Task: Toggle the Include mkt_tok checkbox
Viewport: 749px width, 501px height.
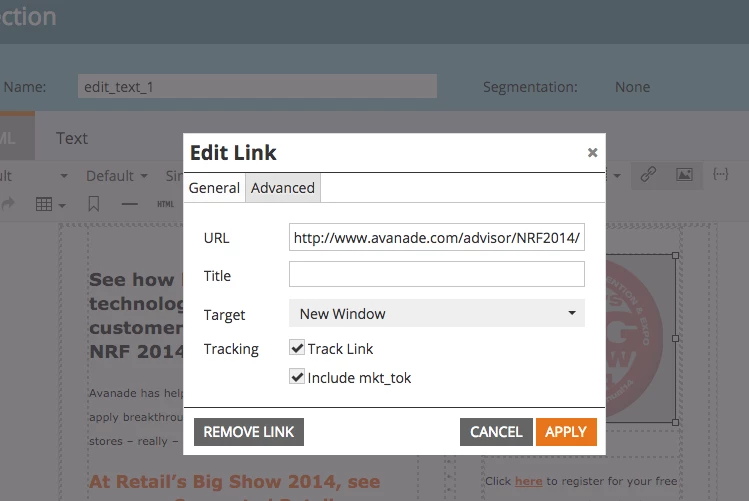Action: (297, 377)
